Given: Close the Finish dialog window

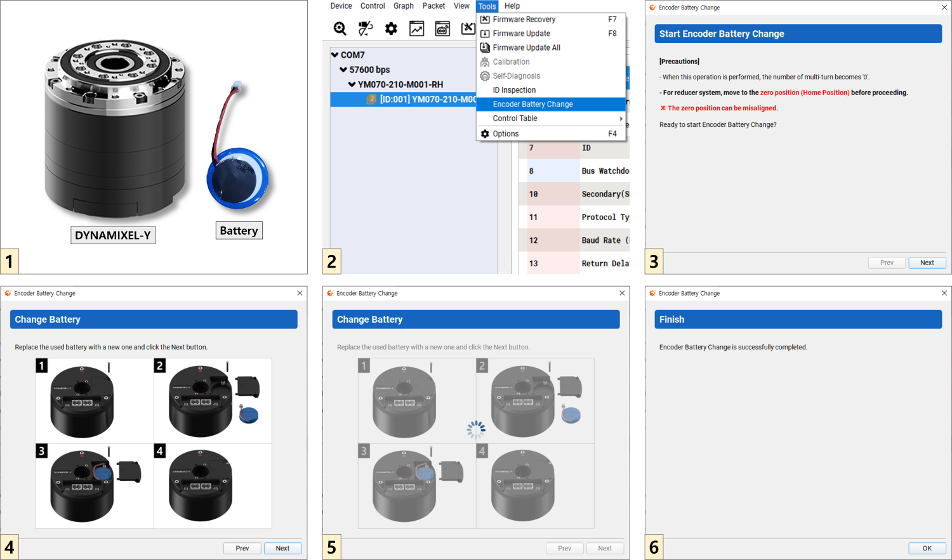Looking at the screenshot, I should (944, 293).
